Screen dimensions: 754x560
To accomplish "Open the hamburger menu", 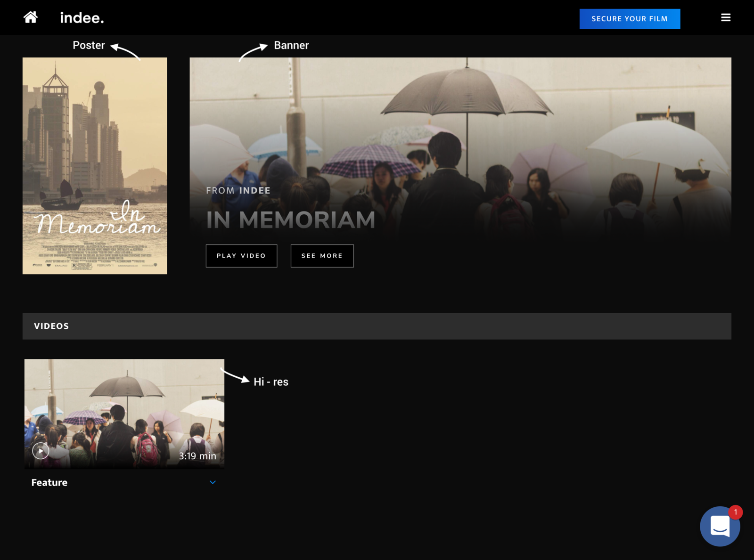I will 725,17.
